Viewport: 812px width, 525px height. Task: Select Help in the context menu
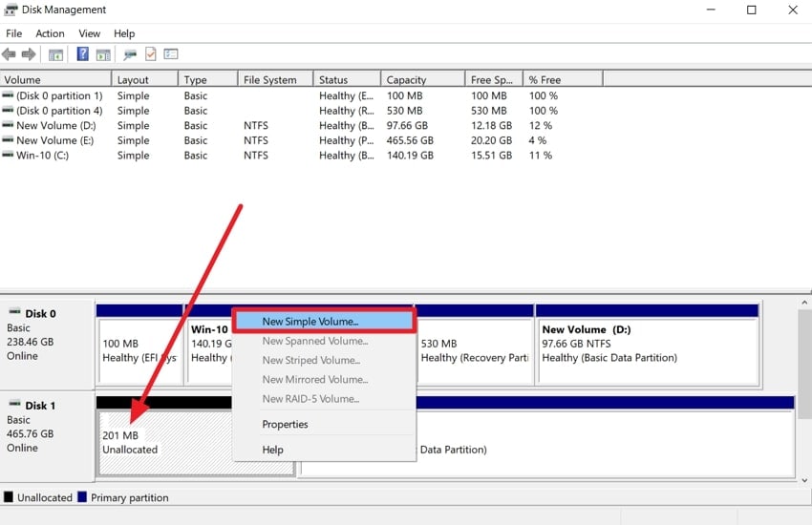tap(324, 450)
